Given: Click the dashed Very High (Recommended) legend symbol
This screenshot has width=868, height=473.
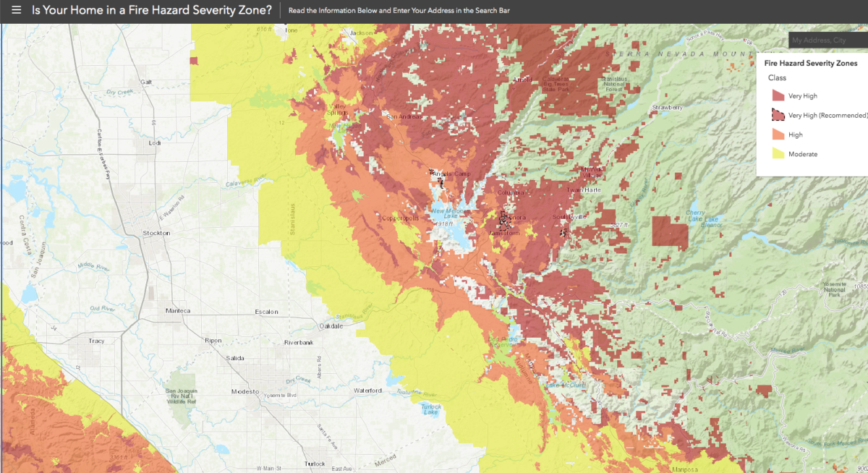Looking at the screenshot, I should 780,114.
